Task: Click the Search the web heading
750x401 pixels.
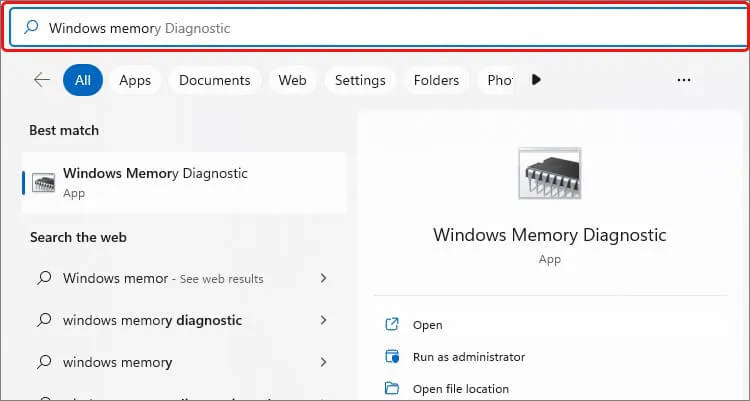Action: point(78,237)
